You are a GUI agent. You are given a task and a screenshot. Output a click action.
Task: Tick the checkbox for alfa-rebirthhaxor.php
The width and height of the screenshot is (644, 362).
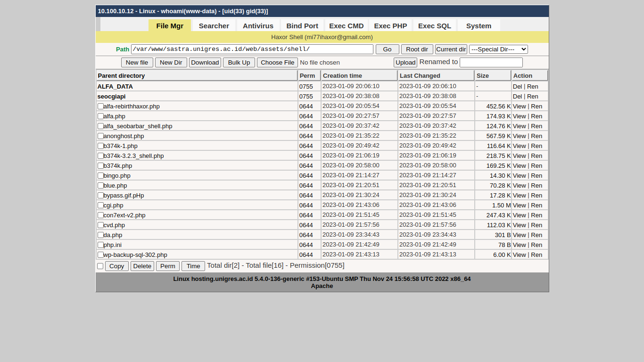[x=100, y=107]
